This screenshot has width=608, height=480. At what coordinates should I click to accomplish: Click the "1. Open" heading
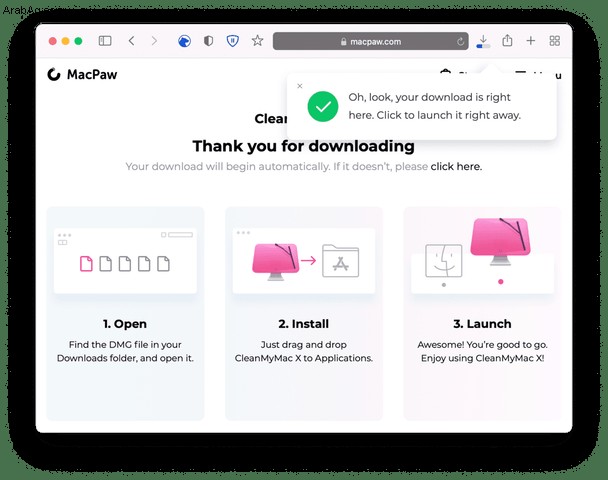[125, 324]
